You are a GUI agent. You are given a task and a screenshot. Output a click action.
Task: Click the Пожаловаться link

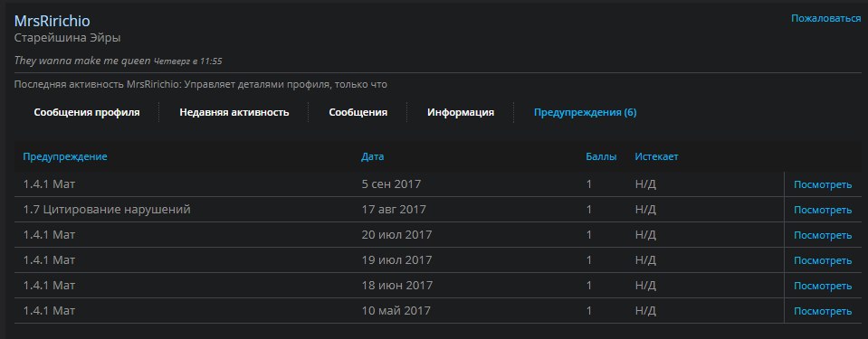[826, 18]
